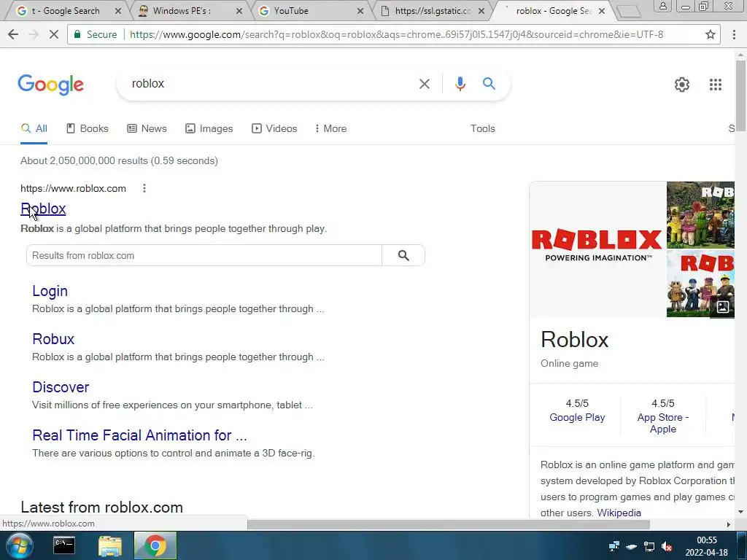Stop loading the page with the X button
The height and width of the screenshot is (560, 747).
(x=54, y=34)
